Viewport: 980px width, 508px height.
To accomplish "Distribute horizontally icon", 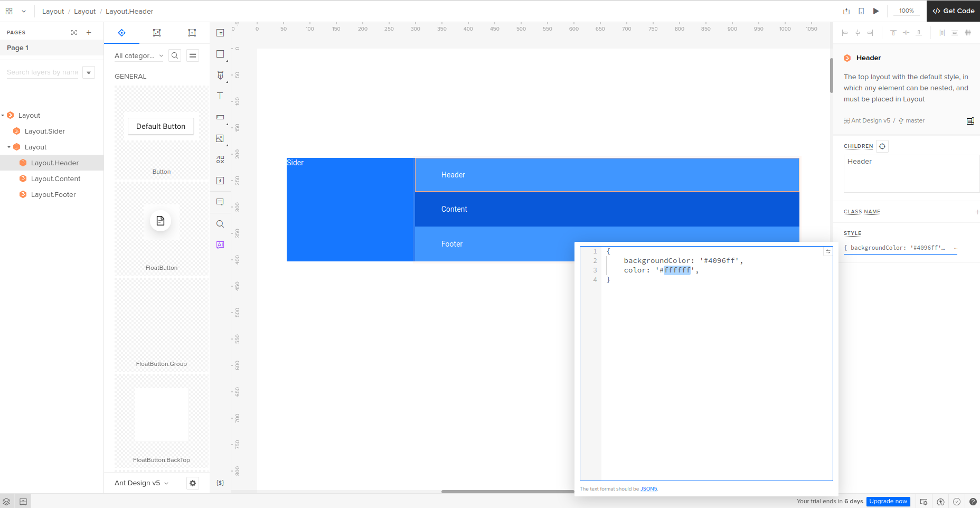I will pos(942,33).
